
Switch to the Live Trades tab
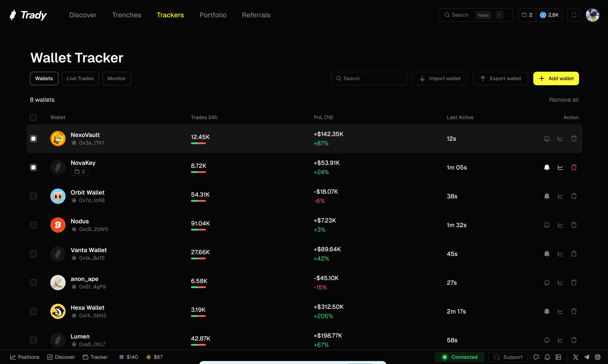80,79
